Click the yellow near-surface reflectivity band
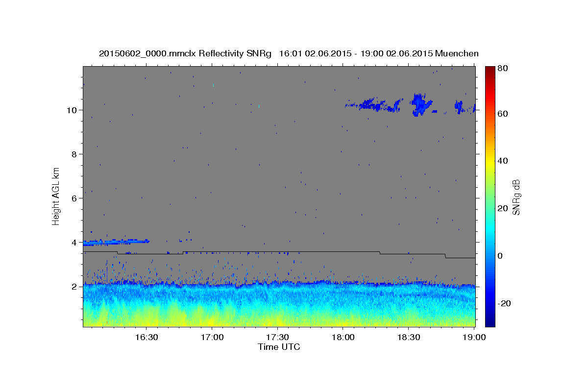This screenshot has height=392, width=588. pyautogui.click(x=279, y=319)
